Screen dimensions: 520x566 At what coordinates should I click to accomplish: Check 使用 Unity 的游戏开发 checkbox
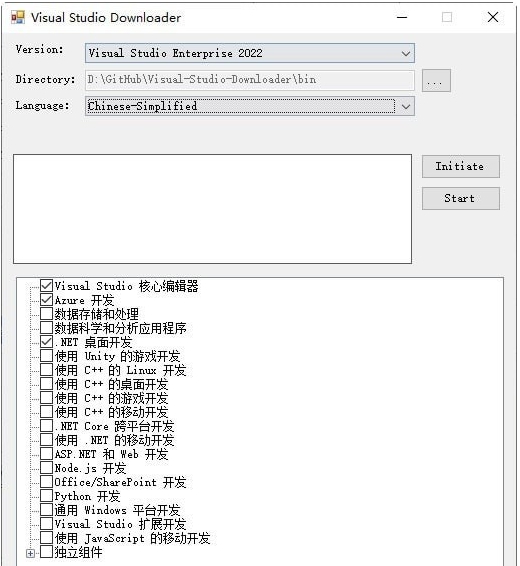[47, 356]
